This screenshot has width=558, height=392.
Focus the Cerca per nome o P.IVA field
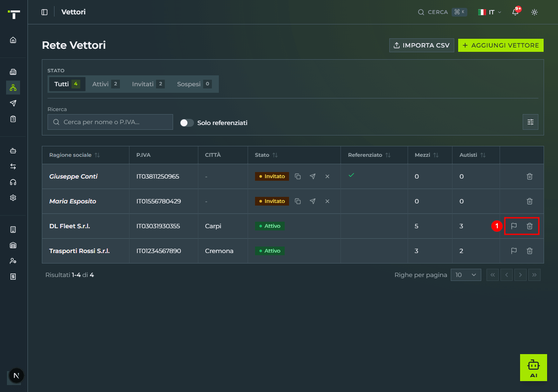110,122
